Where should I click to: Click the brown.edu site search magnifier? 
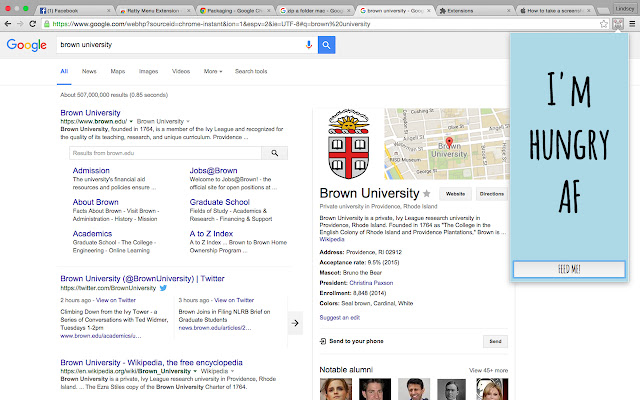point(275,153)
